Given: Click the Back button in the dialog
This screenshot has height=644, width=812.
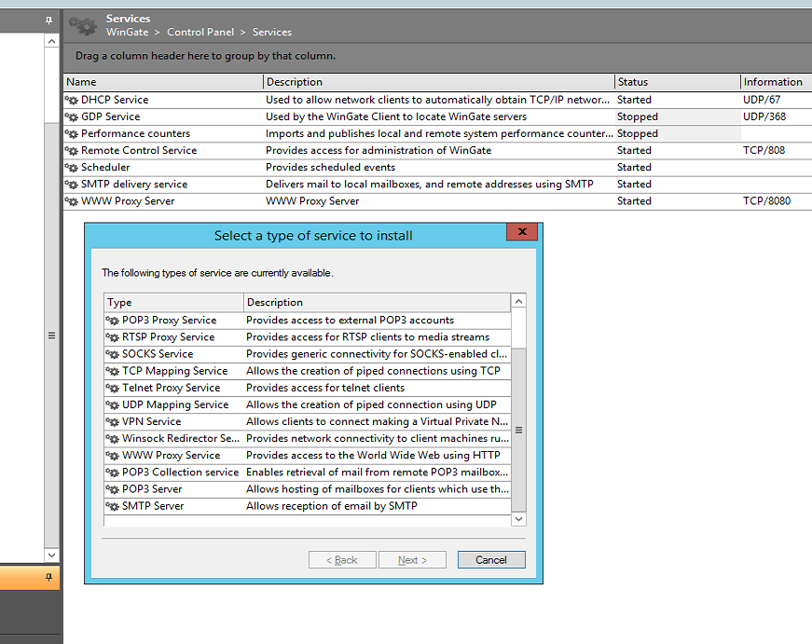Looking at the screenshot, I should 342,559.
